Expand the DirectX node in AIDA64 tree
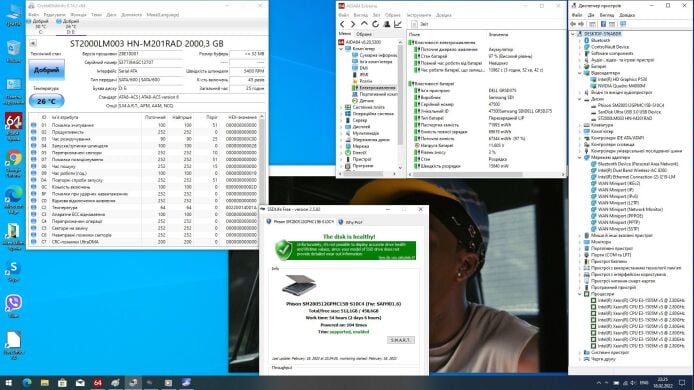 coord(341,152)
